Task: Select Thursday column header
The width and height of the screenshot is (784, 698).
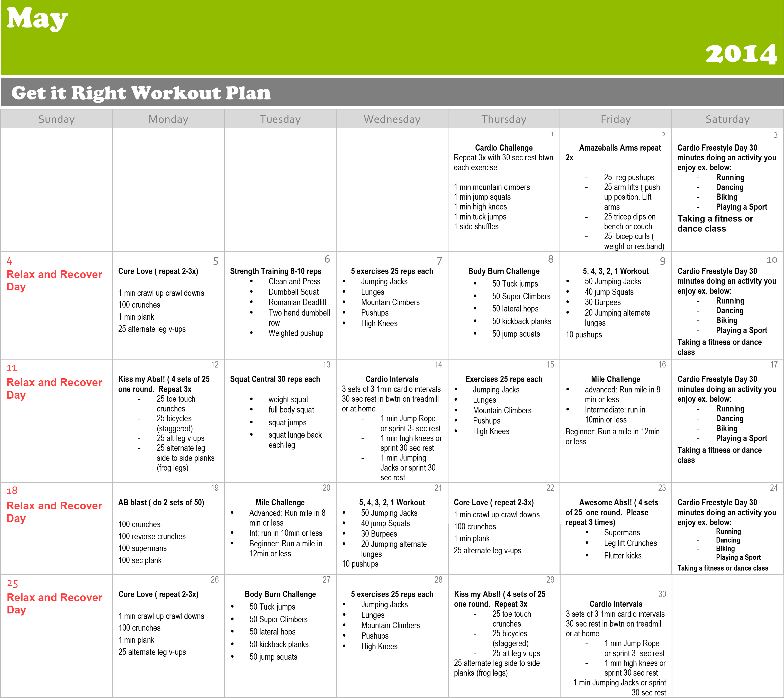Action: [503, 120]
